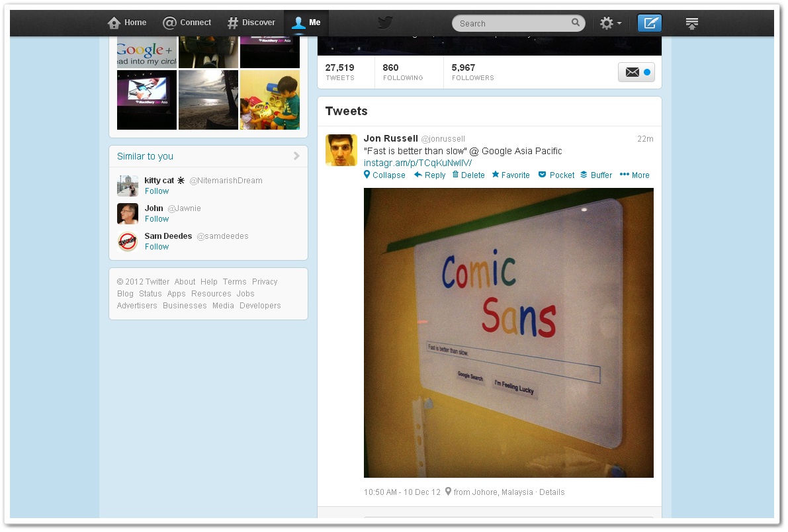Open the children playing photo thumbnail
The width and height of the screenshot is (788, 532).
coord(270,100)
